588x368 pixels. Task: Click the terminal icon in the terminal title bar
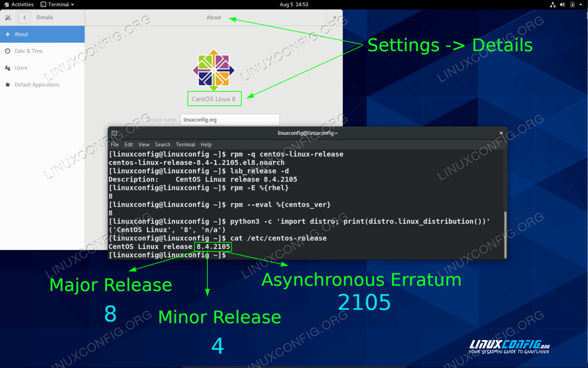click(114, 133)
